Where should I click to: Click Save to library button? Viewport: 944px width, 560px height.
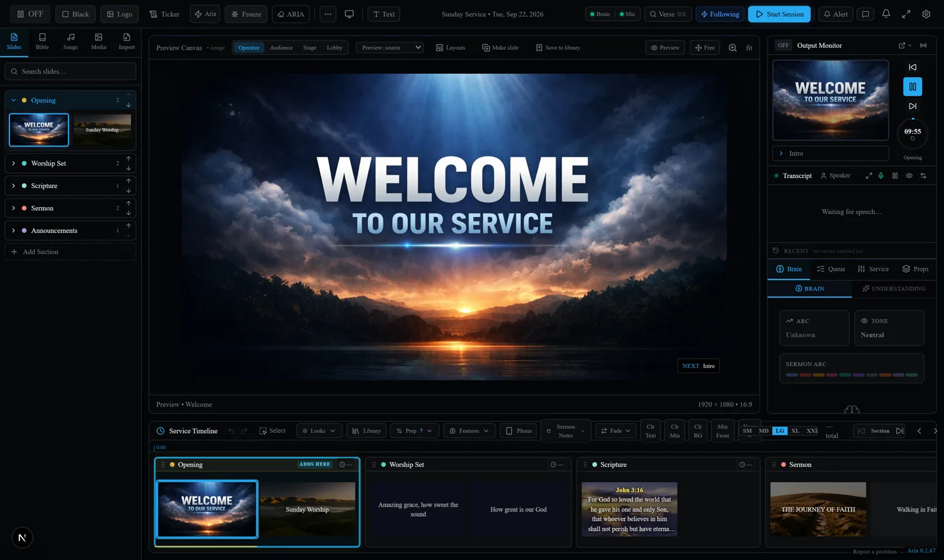point(558,48)
